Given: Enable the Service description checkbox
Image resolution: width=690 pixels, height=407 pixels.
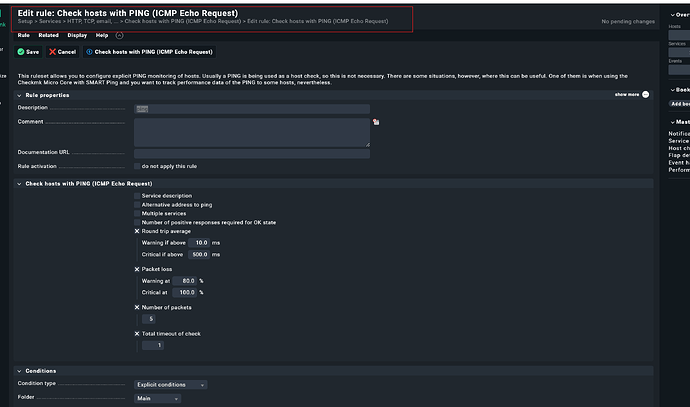Looking at the screenshot, I should (137, 196).
